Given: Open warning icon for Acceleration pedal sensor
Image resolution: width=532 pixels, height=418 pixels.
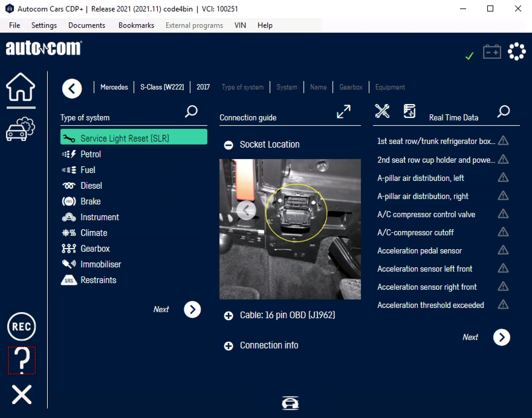Looking at the screenshot, I should 503,250.
